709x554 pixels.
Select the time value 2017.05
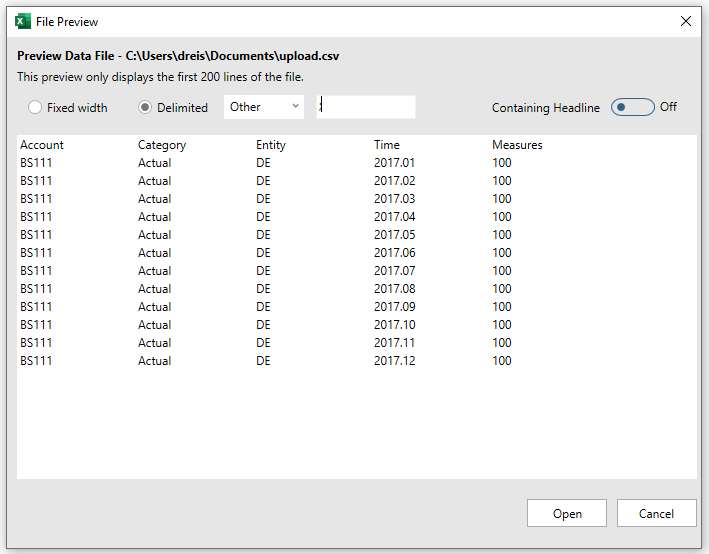[394, 235]
